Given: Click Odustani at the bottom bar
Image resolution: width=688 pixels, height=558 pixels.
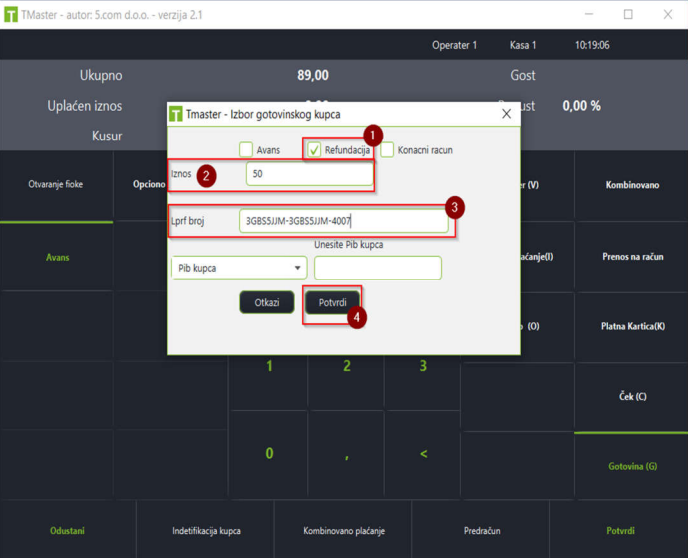Looking at the screenshot, I should [x=67, y=531].
